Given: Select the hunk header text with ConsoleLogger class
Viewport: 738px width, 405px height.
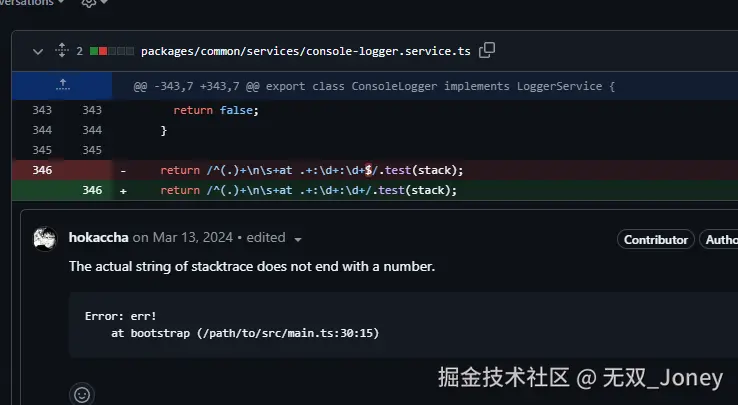Looking at the screenshot, I should pyautogui.click(x=374, y=86).
